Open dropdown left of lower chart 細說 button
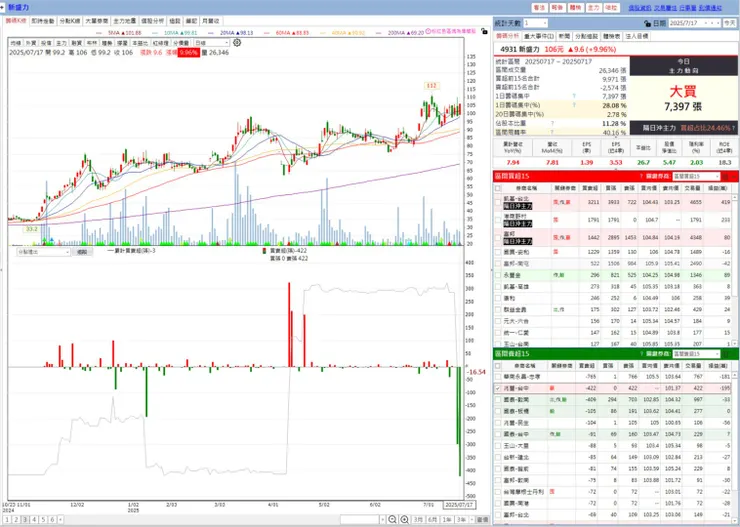 [x=43, y=252]
